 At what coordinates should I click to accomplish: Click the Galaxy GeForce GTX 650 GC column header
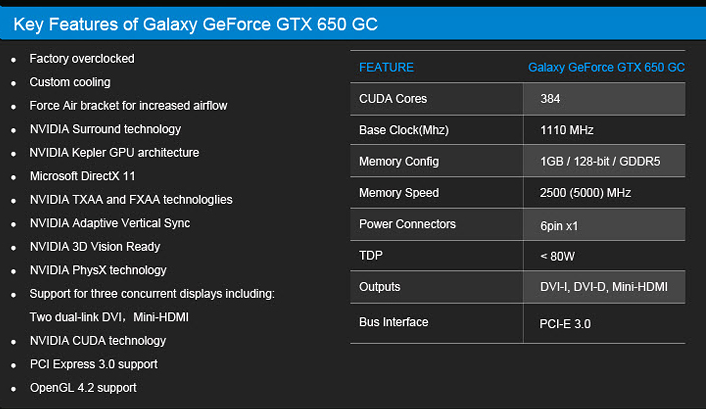point(606,67)
